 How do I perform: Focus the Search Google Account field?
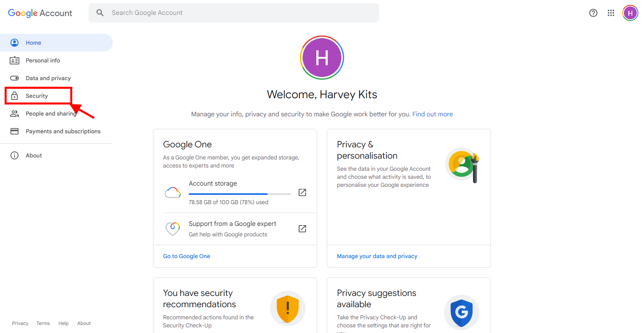click(x=242, y=13)
